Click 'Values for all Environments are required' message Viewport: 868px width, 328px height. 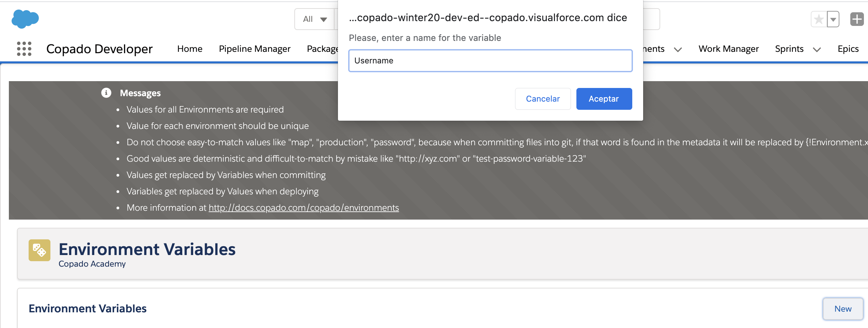point(205,109)
